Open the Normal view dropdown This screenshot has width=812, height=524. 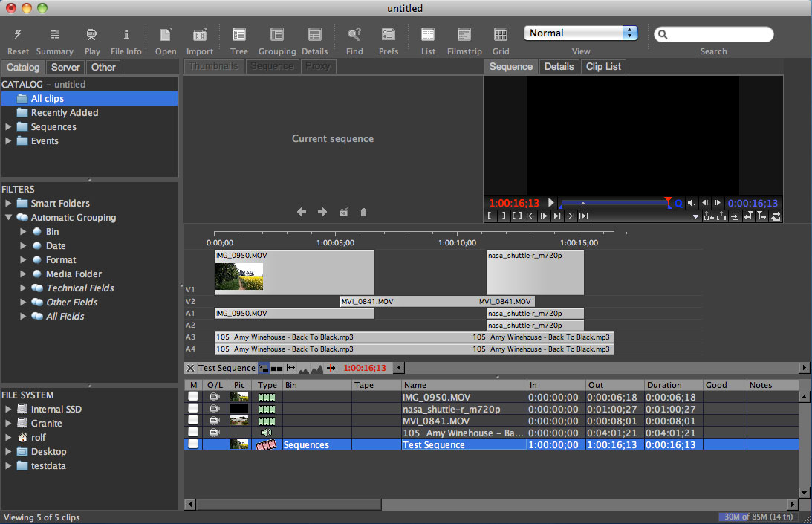580,33
